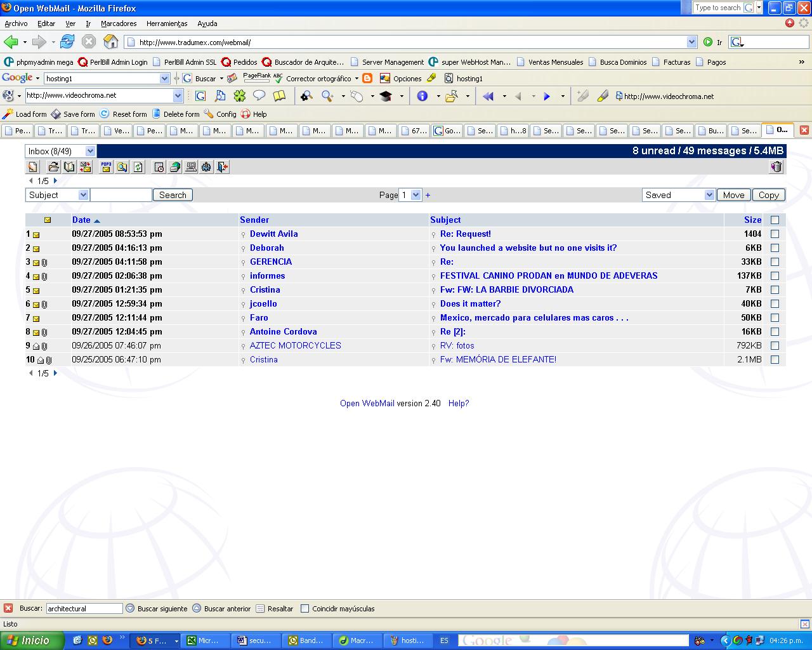
Task: Open the Archivo menu
Action: point(16,23)
